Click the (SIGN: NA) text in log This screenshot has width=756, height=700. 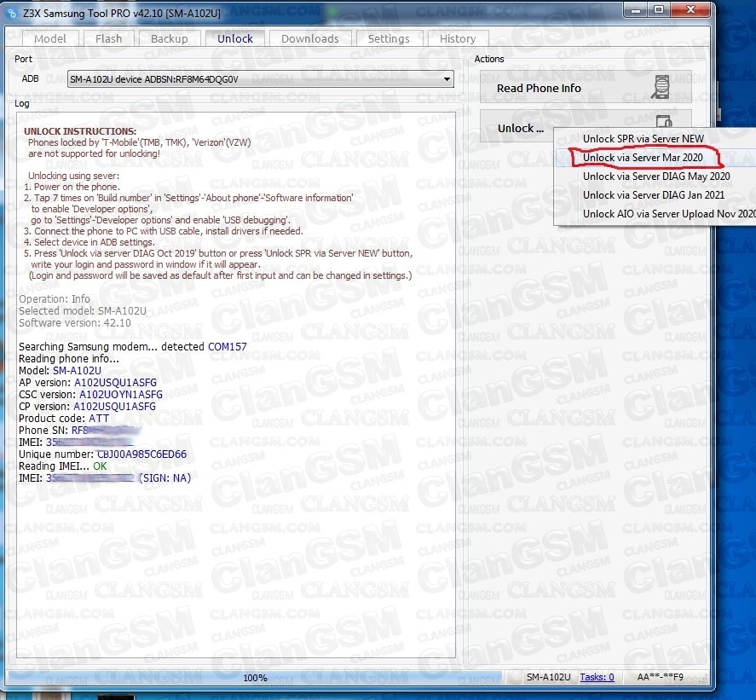[164, 478]
